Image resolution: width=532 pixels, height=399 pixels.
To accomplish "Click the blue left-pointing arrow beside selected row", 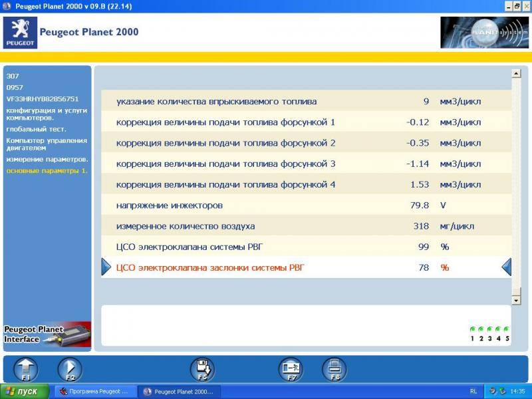I will coord(506,267).
